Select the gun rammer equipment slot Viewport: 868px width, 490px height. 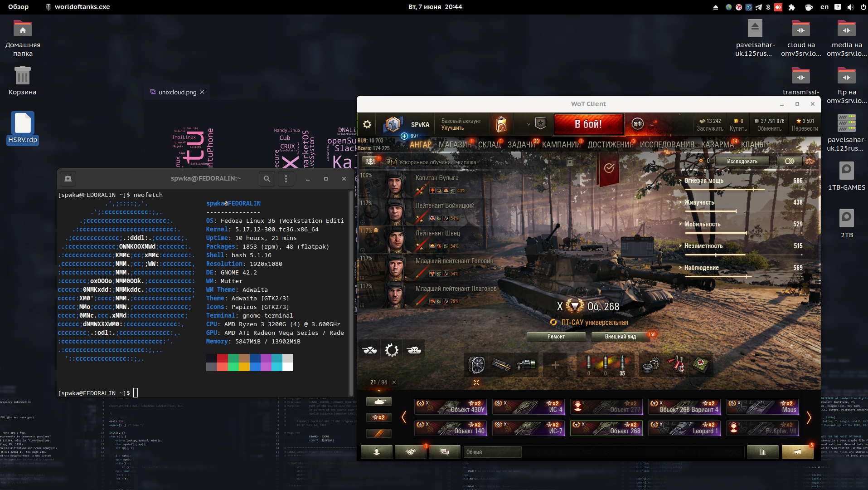[x=501, y=364]
